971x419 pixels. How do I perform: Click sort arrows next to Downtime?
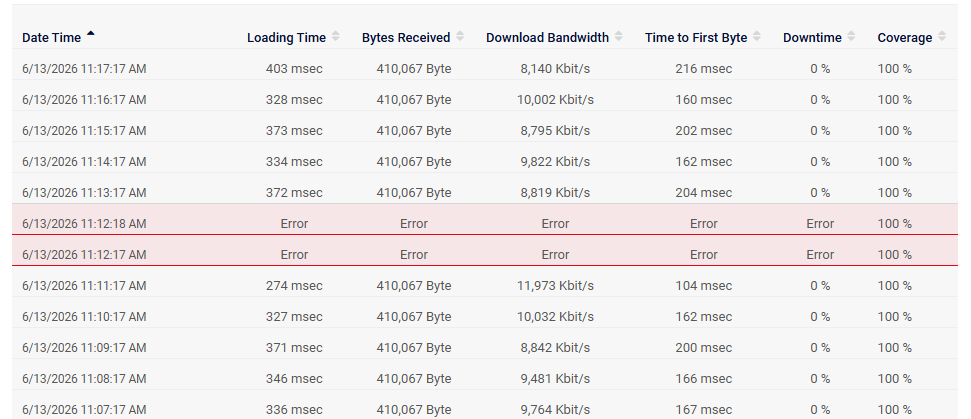click(x=851, y=37)
